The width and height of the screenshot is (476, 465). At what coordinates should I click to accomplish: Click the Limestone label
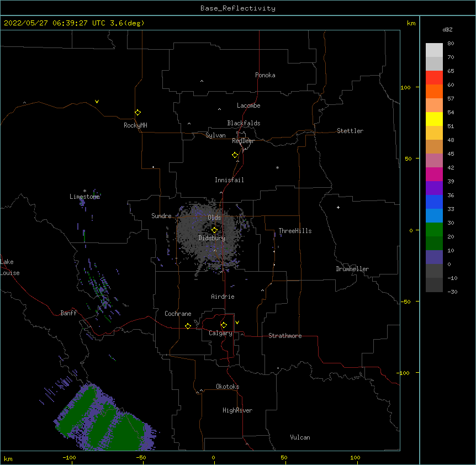point(84,197)
